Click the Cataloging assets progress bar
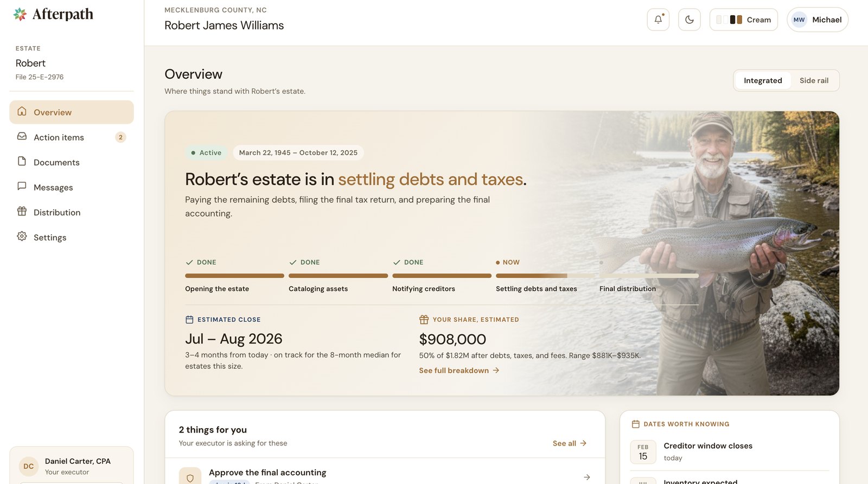The width and height of the screenshot is (868, 484). (338, 276)
